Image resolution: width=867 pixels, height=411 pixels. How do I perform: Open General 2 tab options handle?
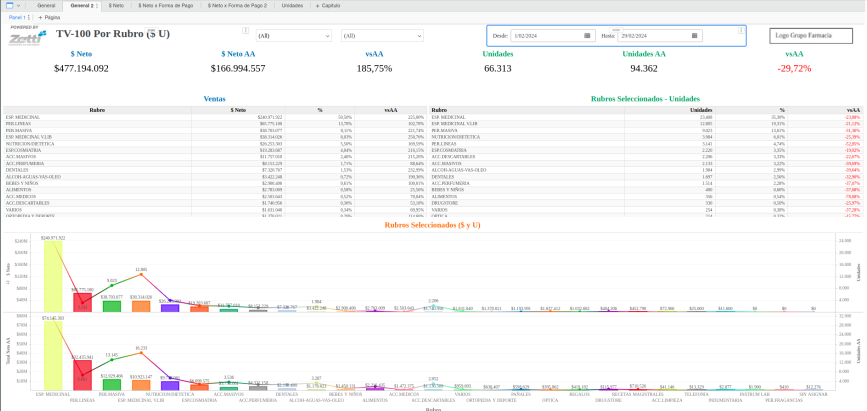(x=96, y=6)
